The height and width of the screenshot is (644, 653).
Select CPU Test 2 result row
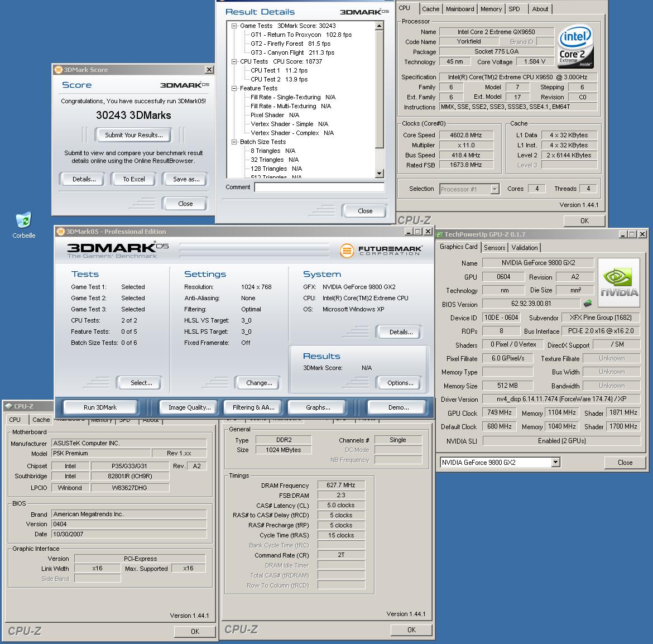(279, 79)
